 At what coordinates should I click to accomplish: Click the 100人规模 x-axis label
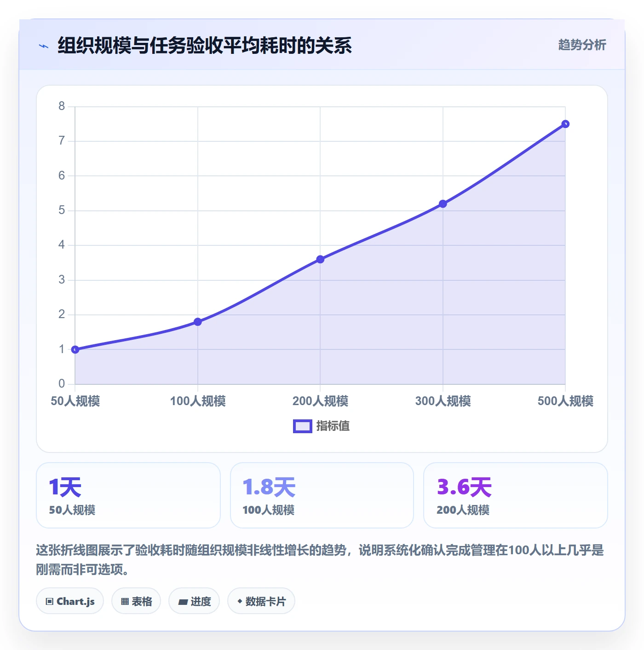[198, 401]
